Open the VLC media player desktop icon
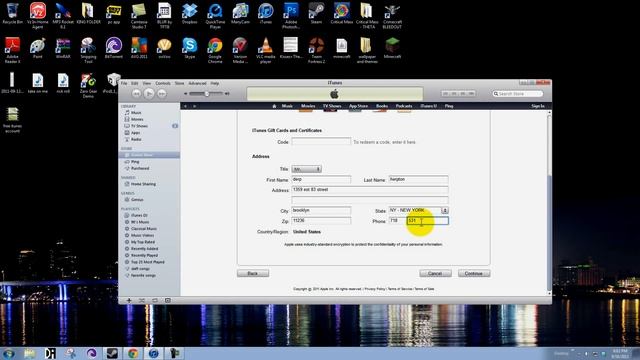The image size is (640, 360). pos(266,50)
